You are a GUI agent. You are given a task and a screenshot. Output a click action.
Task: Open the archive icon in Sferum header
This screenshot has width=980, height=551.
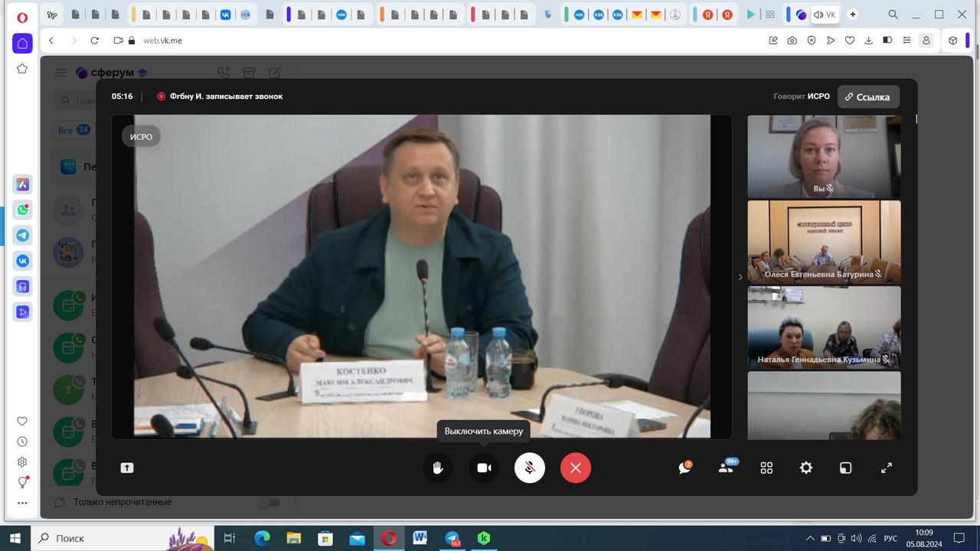249,73
